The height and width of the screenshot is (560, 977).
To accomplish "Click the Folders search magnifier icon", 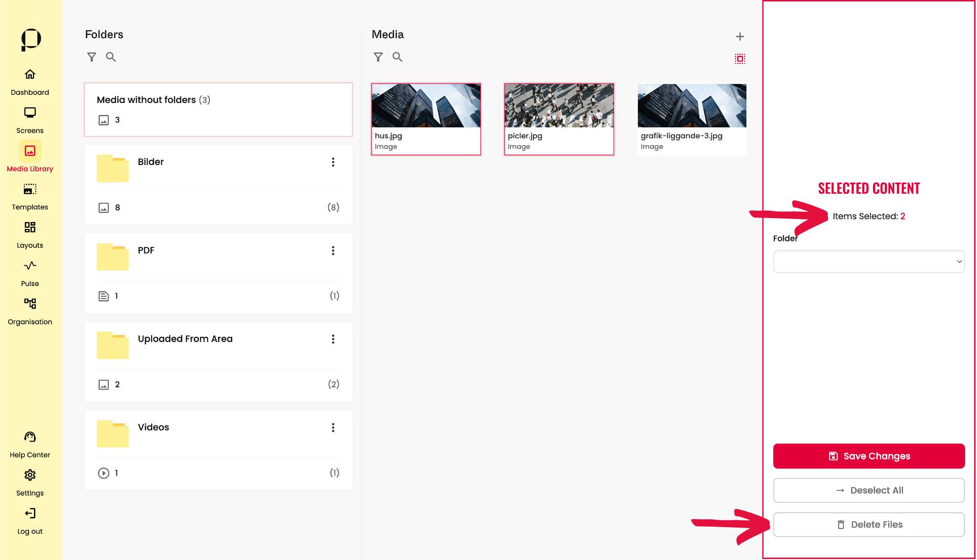I will click(111, 57).
